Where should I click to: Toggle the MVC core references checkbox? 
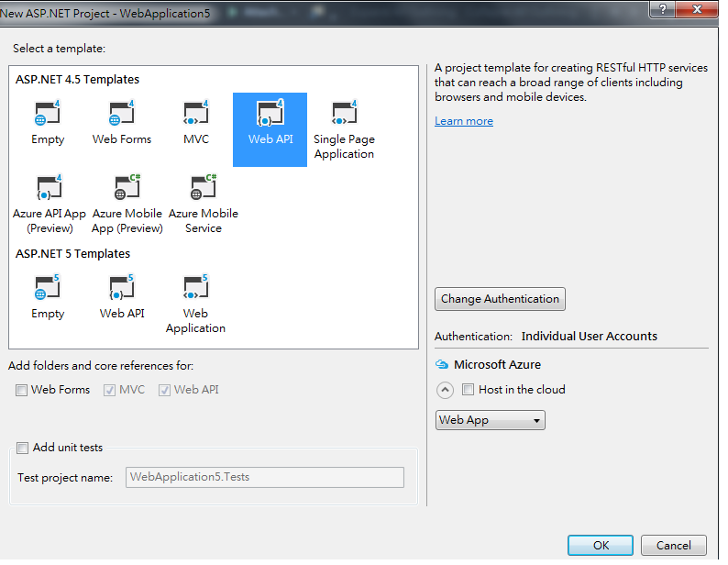[110, 390]
